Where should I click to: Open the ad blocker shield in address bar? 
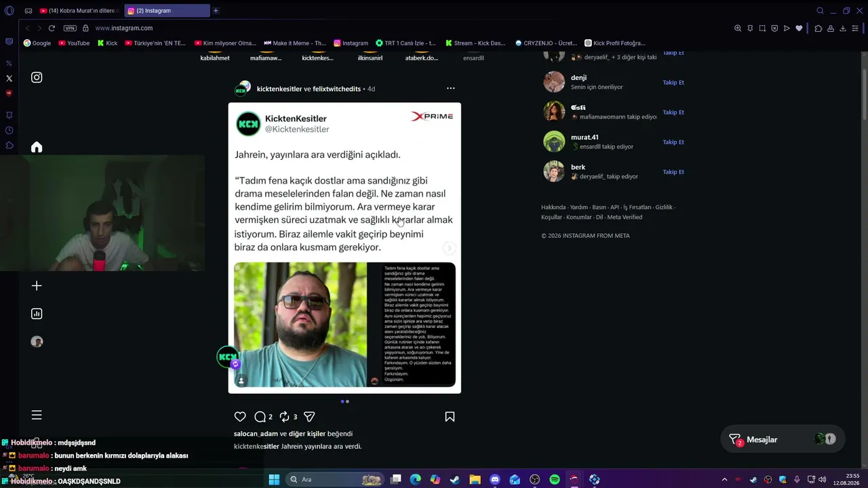[774, 28]
